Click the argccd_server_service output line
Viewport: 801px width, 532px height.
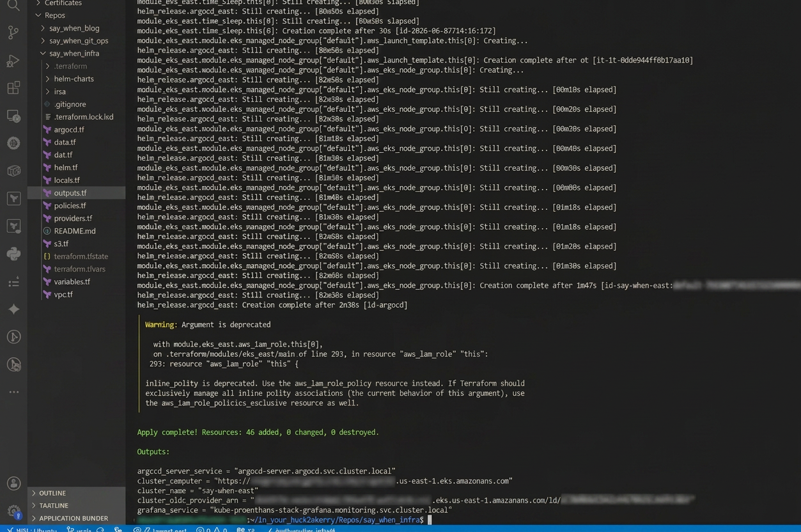point(266,471)
